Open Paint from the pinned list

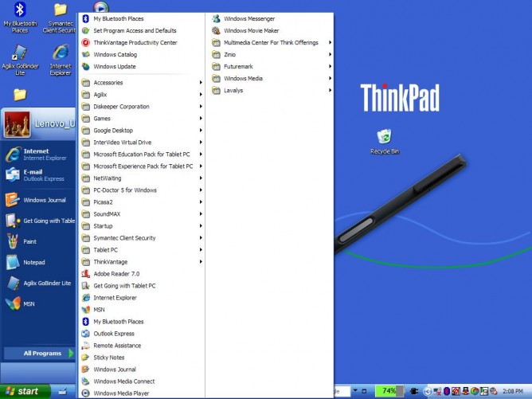pyautogui.click(x=29, y=241)
